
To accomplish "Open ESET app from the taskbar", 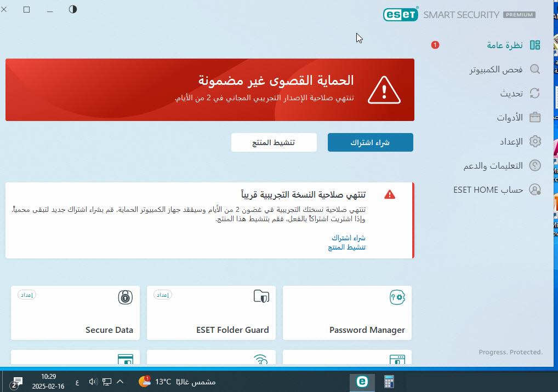I will (362, 382).
